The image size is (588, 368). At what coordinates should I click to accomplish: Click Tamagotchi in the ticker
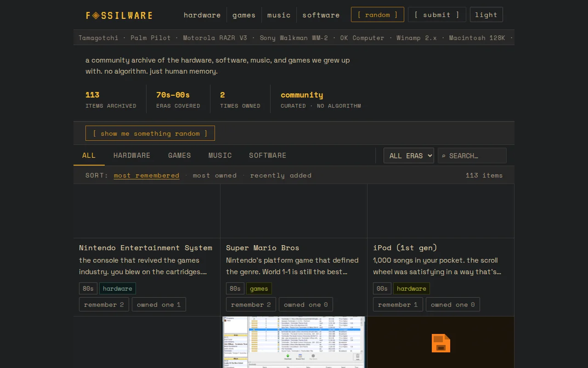coord(98,38)
